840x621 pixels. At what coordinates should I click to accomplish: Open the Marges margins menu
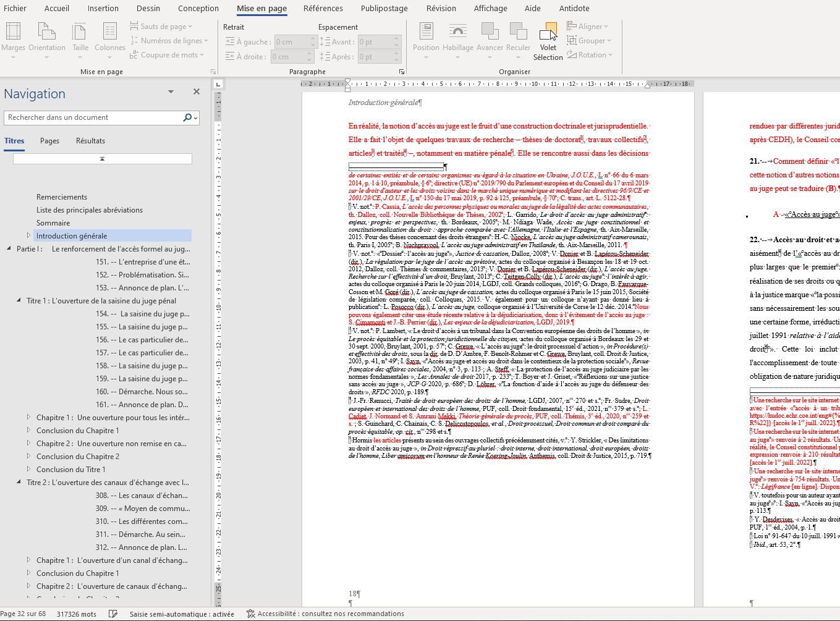(x=13, y=40)
